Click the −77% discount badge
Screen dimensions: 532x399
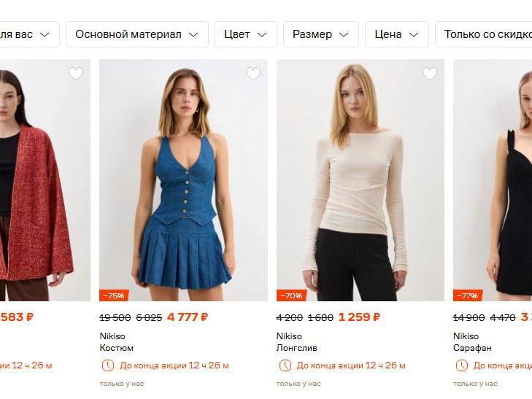tap(467, 295)
